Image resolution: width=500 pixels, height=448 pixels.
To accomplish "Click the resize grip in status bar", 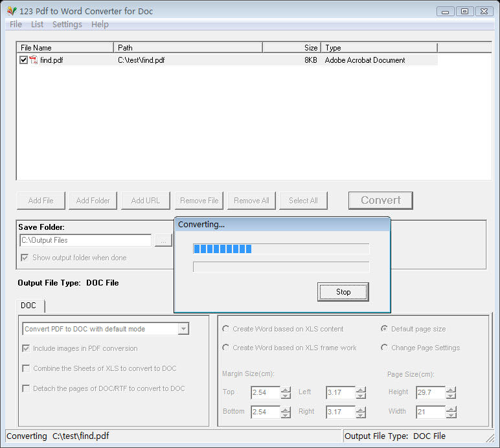I will tap(490, 438).
